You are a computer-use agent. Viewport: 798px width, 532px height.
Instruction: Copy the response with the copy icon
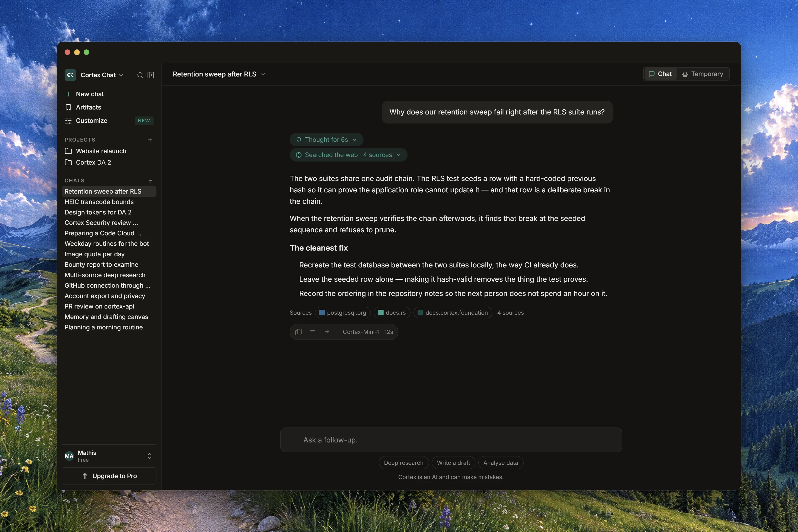pyautogui.click(x=298, y=332)
